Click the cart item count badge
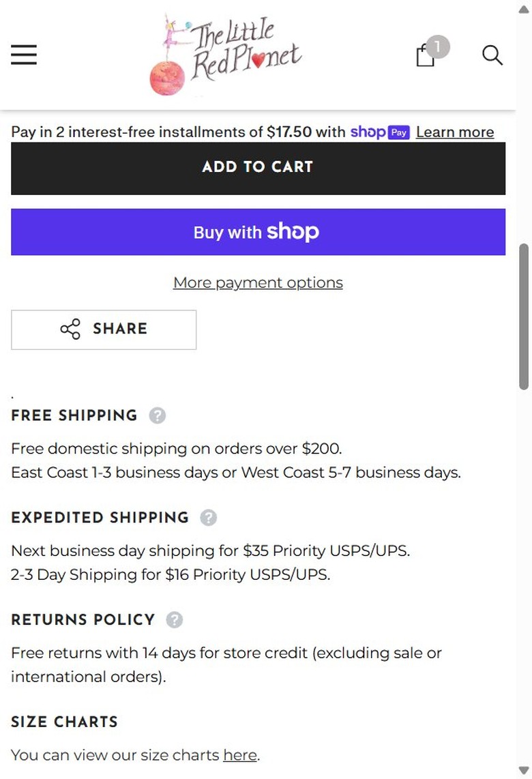532x779 pixels. pos(438,46)
